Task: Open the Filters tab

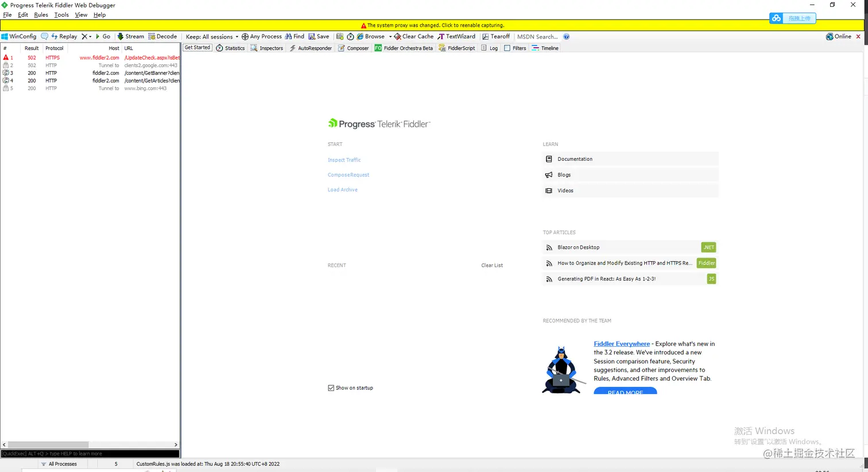Action: click(515, 48)
